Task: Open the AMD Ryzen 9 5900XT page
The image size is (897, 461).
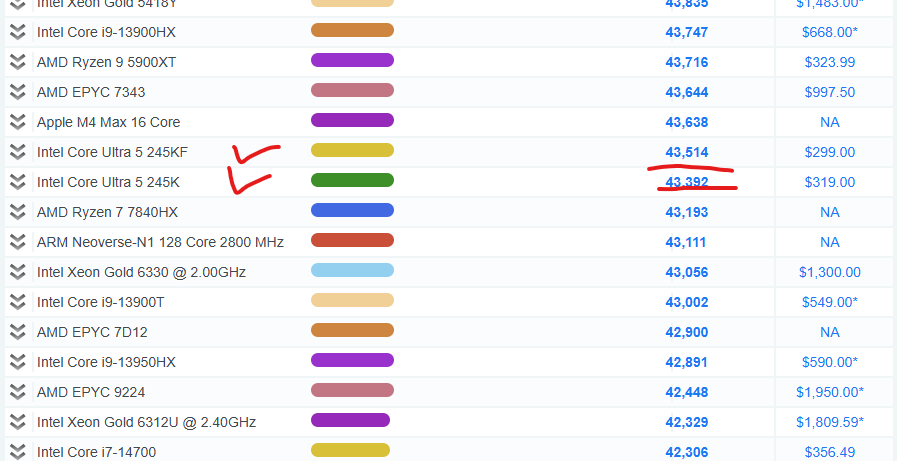Action: click(106, 62)
